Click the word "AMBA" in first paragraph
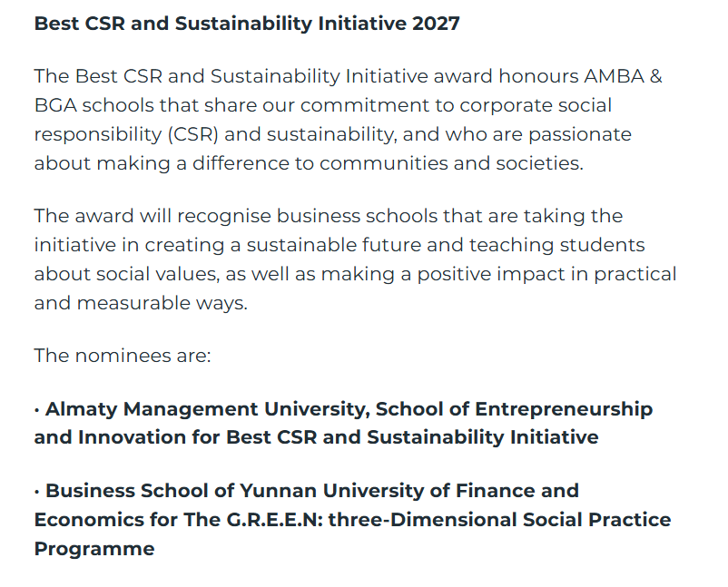728x587 pixels. coord(614,76)
